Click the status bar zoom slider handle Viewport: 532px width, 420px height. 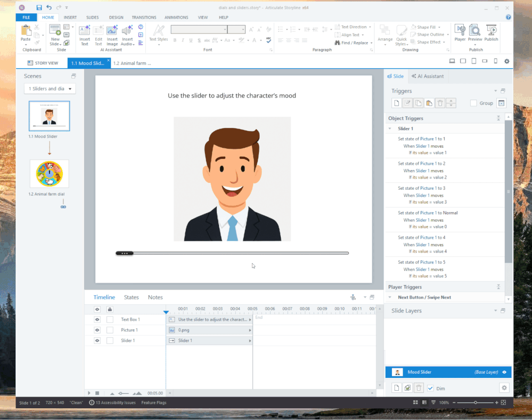pyautogui.click(x=476, y=402)
